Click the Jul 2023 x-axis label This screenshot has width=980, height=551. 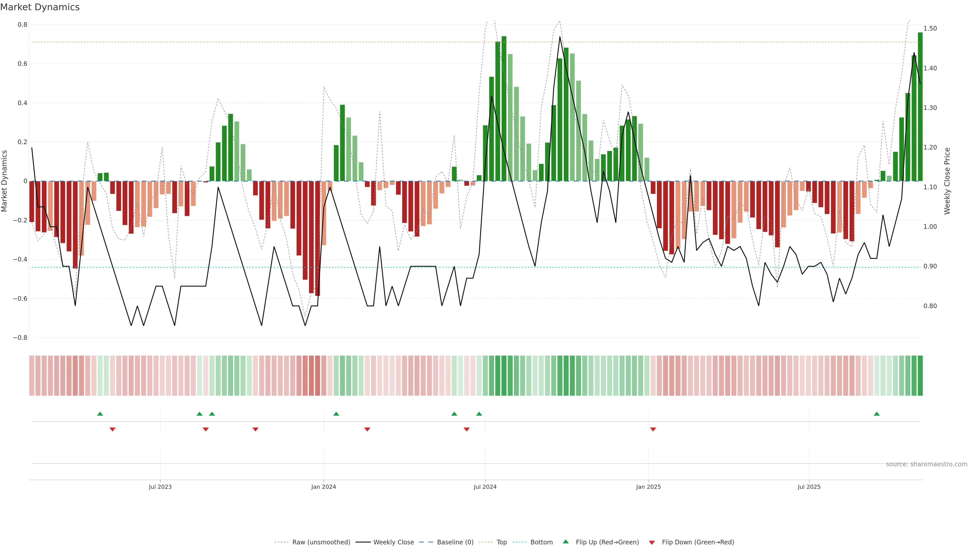[x=160, y=487]
